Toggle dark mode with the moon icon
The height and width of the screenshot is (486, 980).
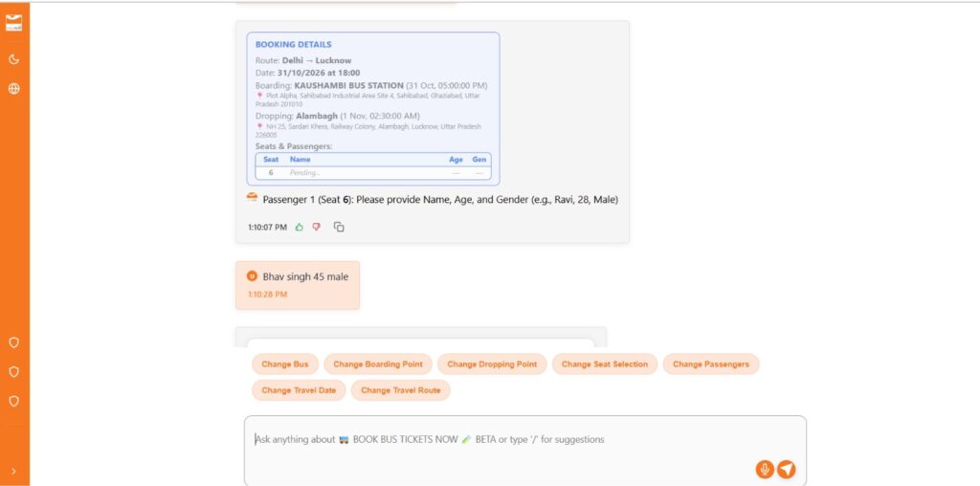[13, 59]
